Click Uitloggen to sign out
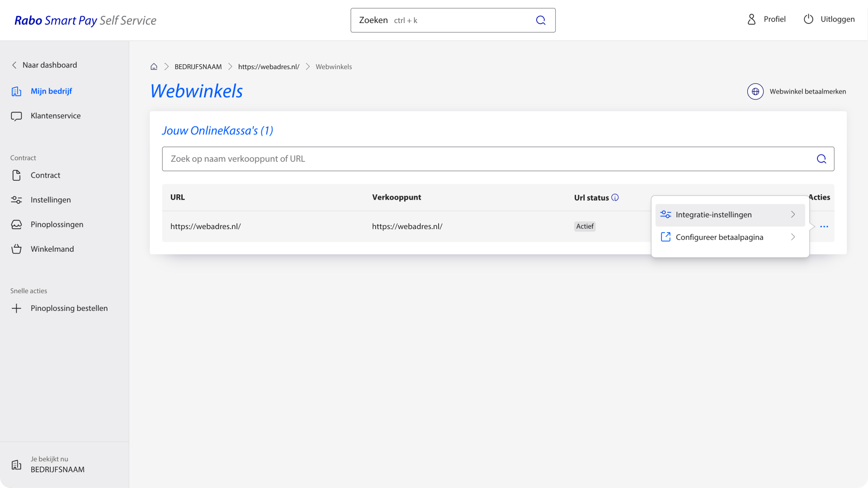This screenshot has height=488, width=868. click(837, 19)
